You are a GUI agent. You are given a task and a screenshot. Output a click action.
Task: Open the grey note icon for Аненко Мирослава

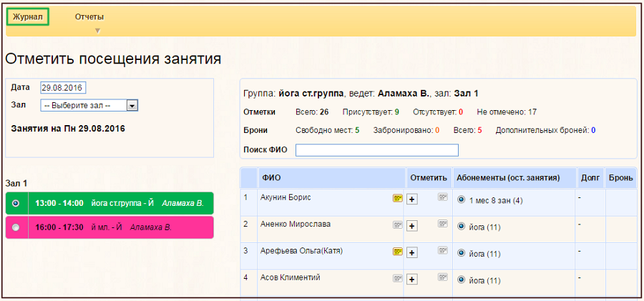398,225
